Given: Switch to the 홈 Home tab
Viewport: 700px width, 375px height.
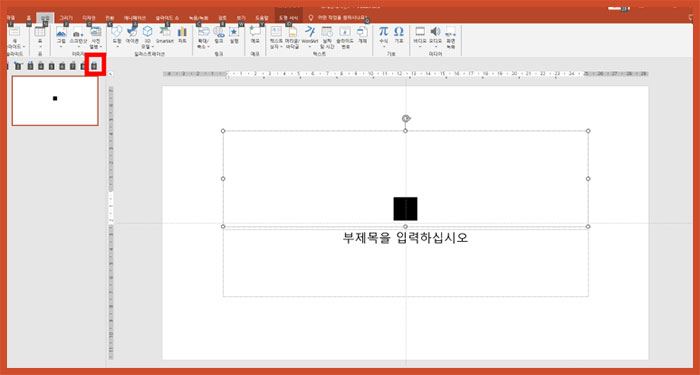Looking at the screenshot, I should tap(29, 18).
